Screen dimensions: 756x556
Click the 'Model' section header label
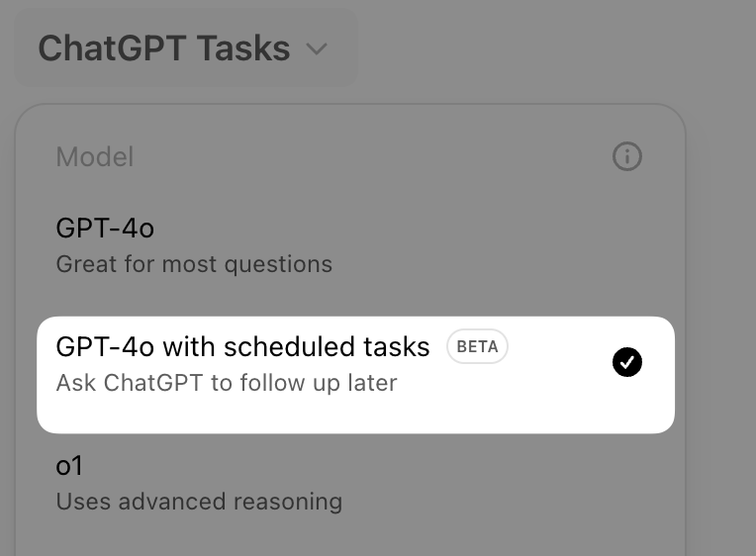95,156
